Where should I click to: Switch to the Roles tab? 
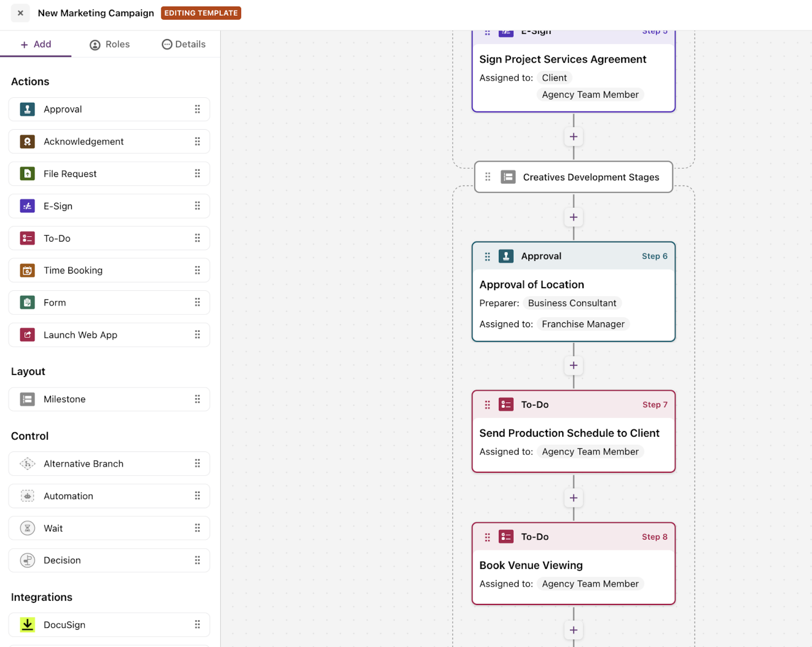pyautogui.click(x=110, y=45)
